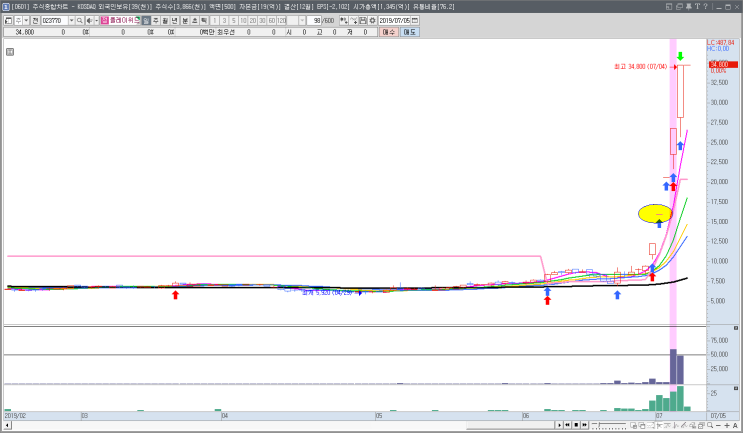743x433 pixels.
Task: Select the 5 interval button
Action: point(234,20)
